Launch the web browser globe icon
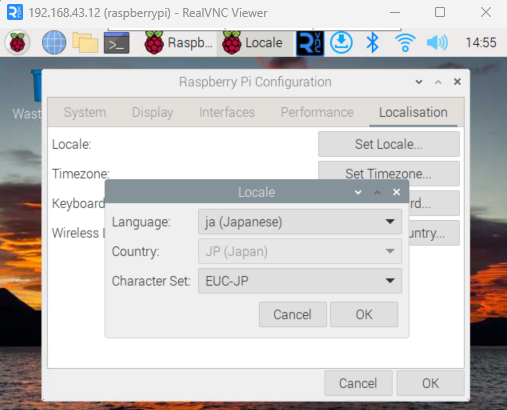The width and height of the screenshot is (507, 410). (54, 43)
